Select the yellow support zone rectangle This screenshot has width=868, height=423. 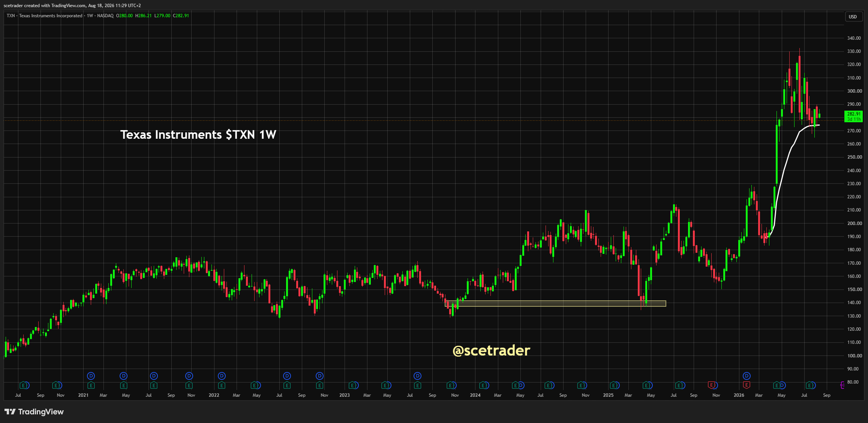click(x=555, y=303)
